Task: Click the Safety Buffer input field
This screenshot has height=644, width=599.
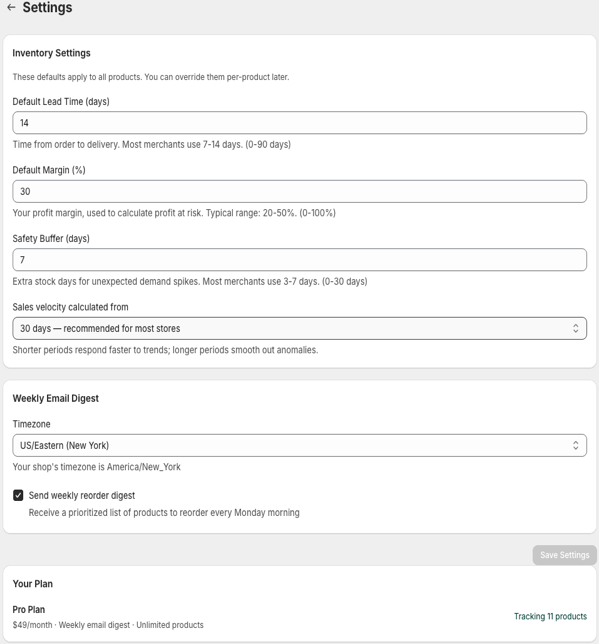Action: [x=300, y=260]
